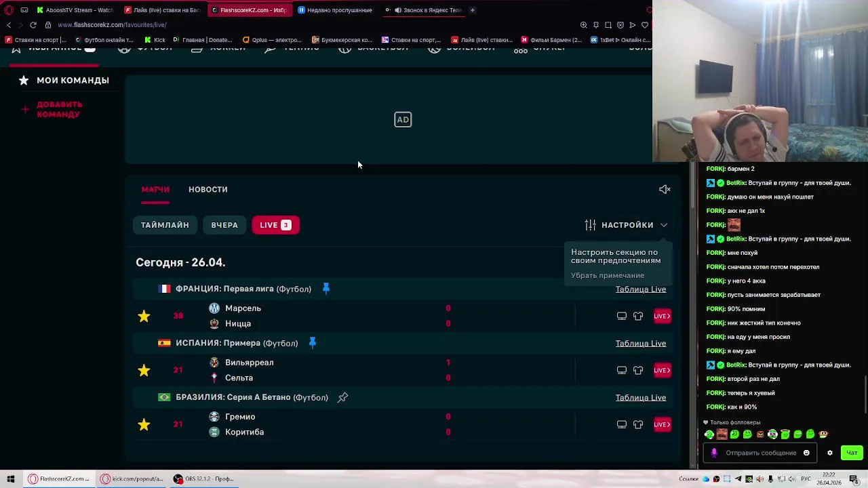868x488 pixels.
Task: Unstar the Гремио vs Коритиба match
Action: point(144,424)
